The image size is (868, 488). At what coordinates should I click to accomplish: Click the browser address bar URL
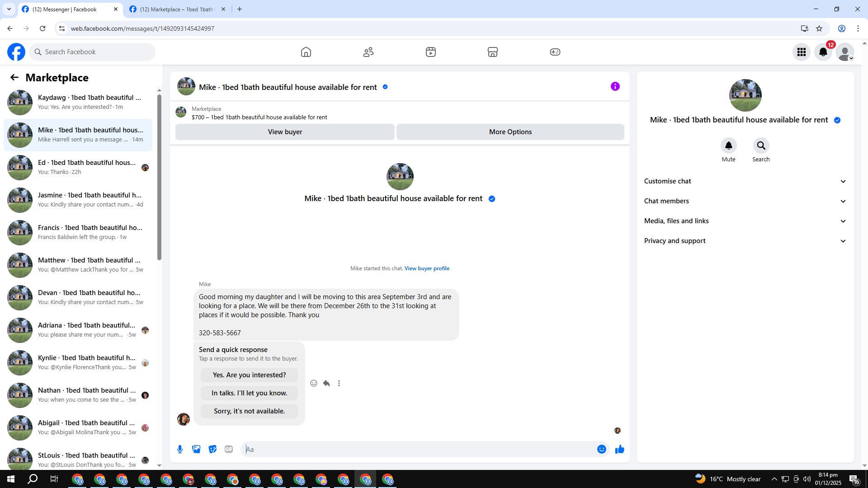142,28
